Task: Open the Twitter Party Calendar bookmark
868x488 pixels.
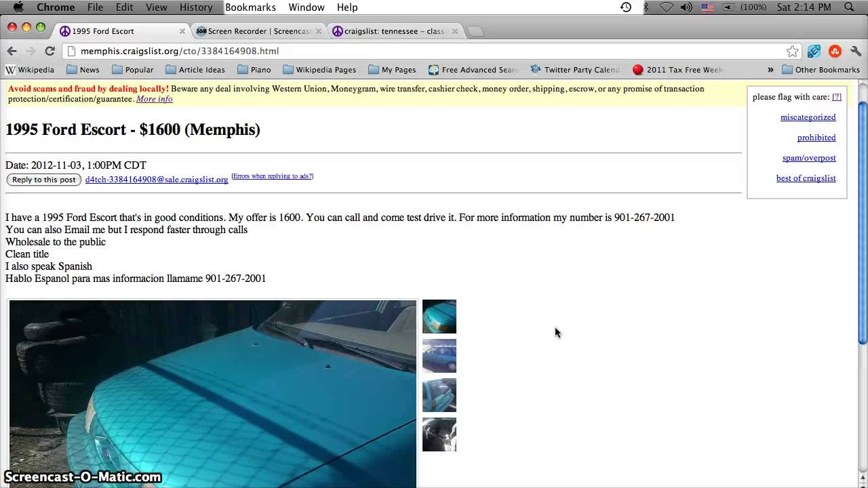Action: click(574, 70)
